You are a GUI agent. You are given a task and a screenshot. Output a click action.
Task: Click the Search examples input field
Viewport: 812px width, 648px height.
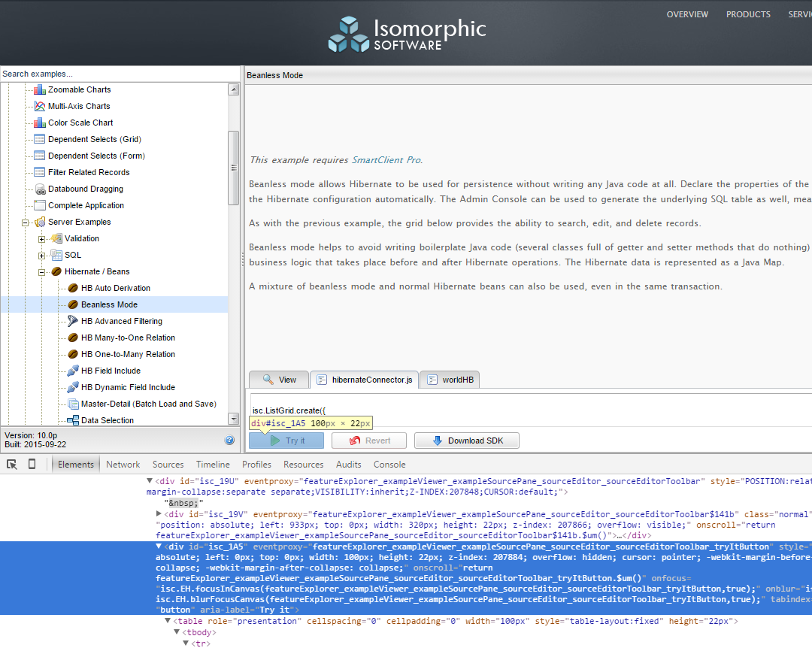pos(120,74)
